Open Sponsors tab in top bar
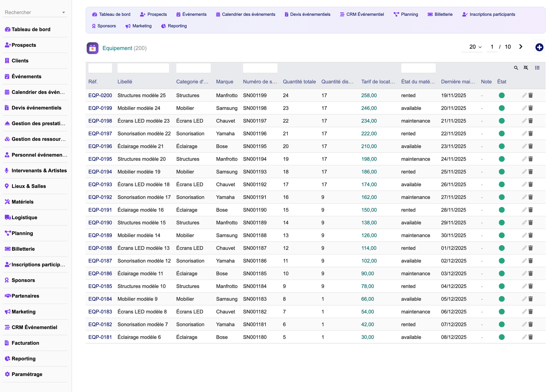 [104, 26]
